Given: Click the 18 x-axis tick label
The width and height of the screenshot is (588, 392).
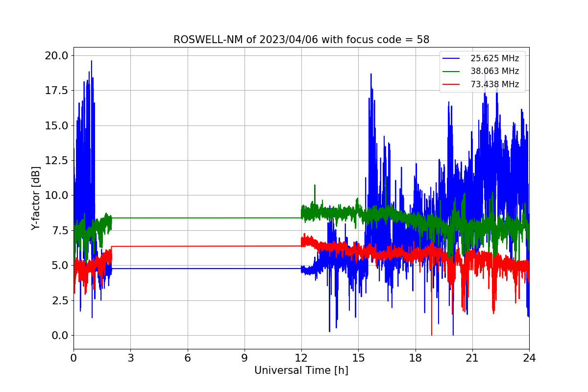Looking at the screenshot, I should coord(416,358).
